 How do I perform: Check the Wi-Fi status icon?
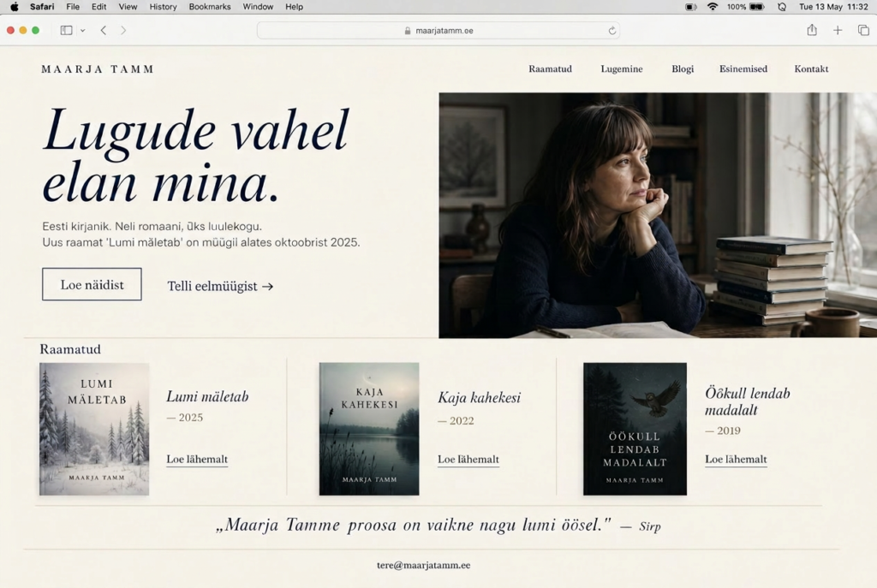click(712, 7)
